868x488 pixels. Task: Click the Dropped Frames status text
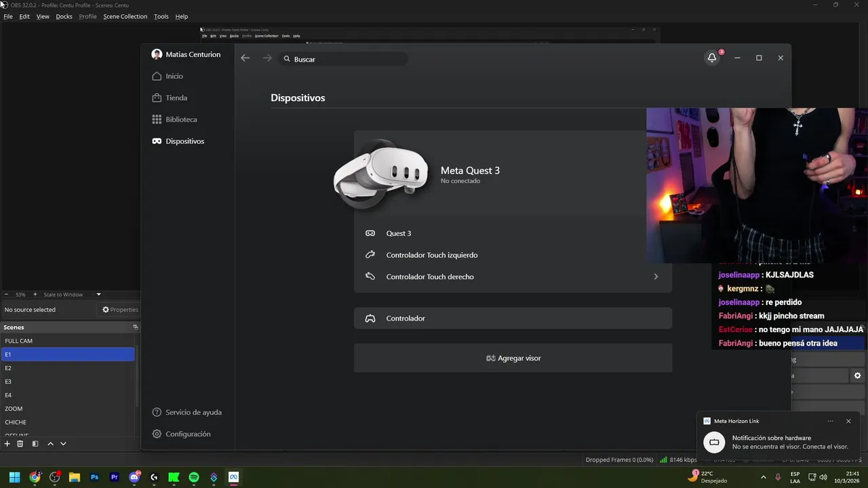(620, 460)
